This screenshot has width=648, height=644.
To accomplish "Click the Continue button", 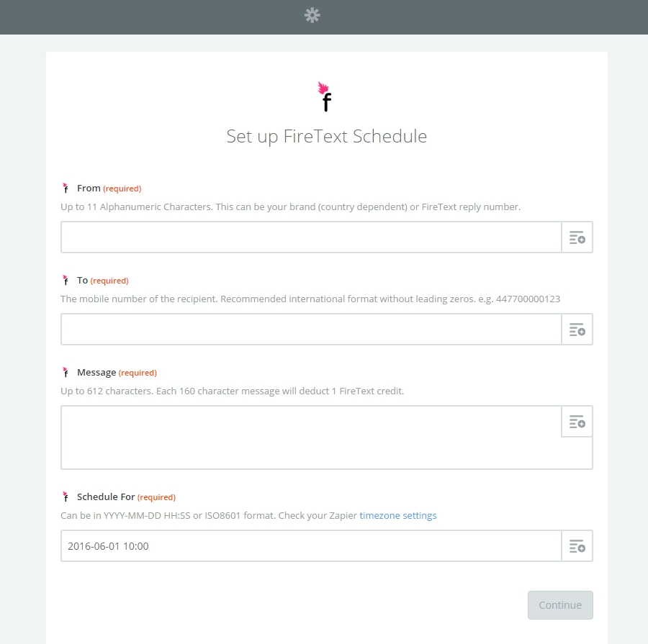I will click(560, 604).
